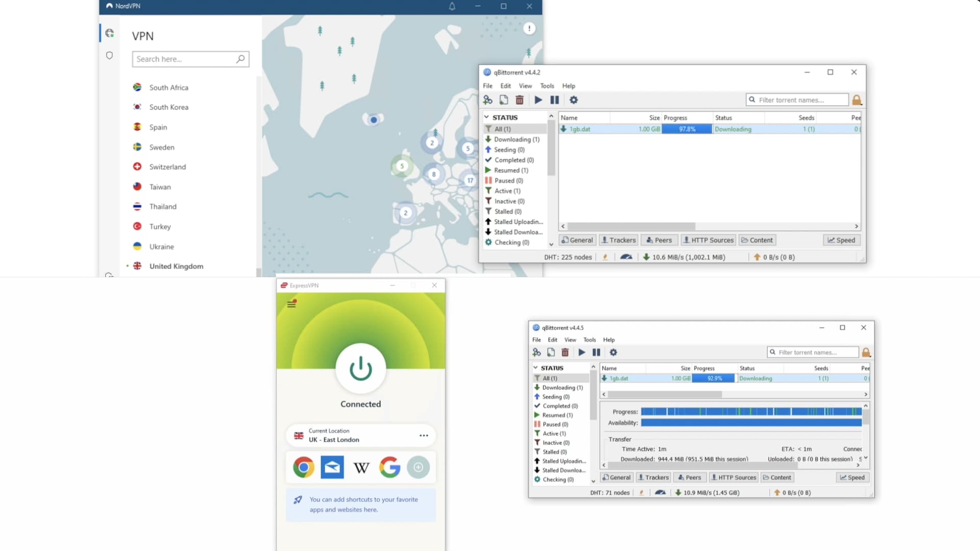This screenshot has width=980, height=551.
Task: Click alternative speed limits icon in qBittorrent v4.4.5 status bar
Action: coord(660,492)
